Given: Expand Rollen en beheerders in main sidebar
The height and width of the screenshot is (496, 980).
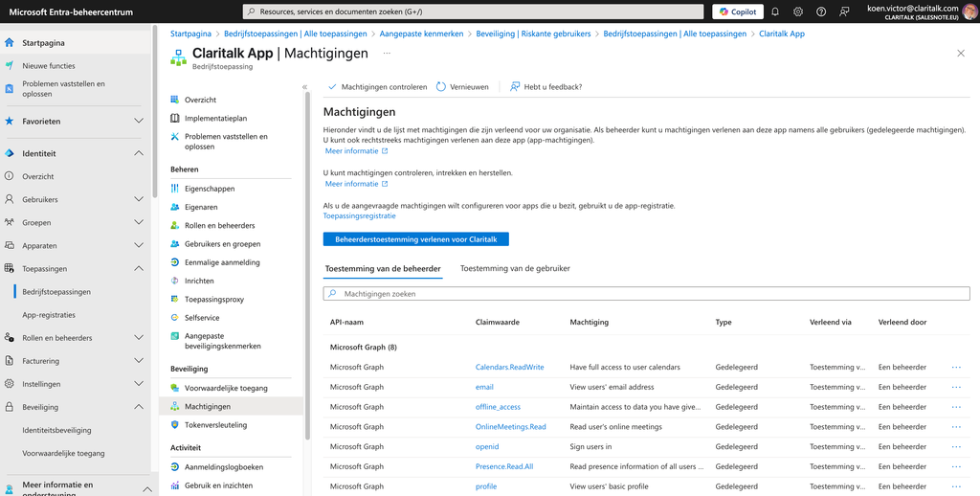Looking at the screenshot, I should coord(139,338).
